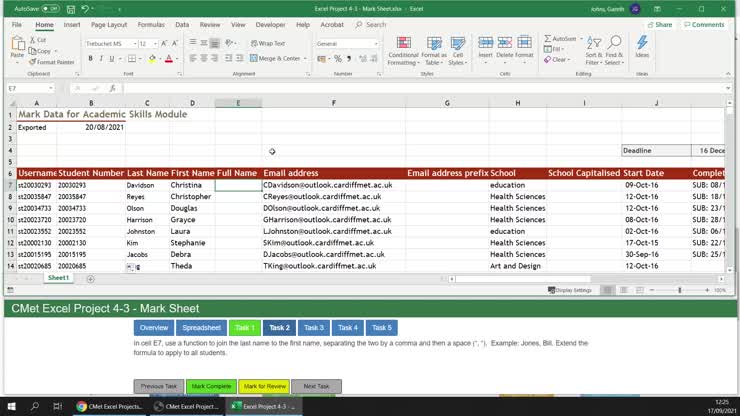This screenshot has width=740, height=416.
Task: Open the Format cells menu in Cells group
Action: pyautogui.click(x=524, y=50)
